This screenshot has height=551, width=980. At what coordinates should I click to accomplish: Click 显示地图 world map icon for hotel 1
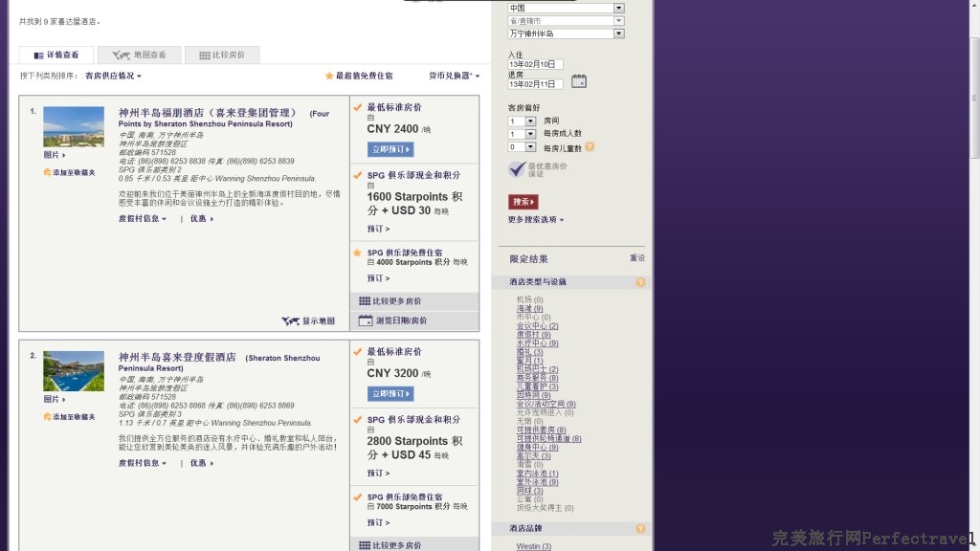pos(290,321)
